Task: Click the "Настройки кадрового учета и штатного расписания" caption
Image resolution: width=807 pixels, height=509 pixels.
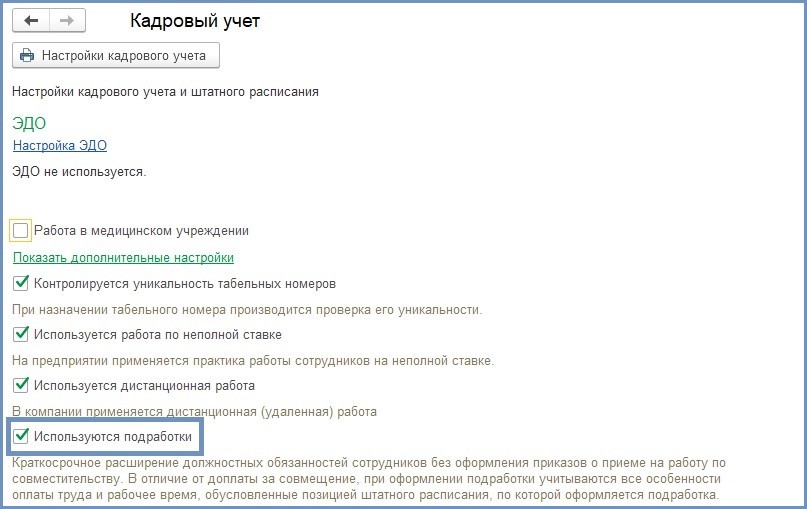Action: click(165, 92)
